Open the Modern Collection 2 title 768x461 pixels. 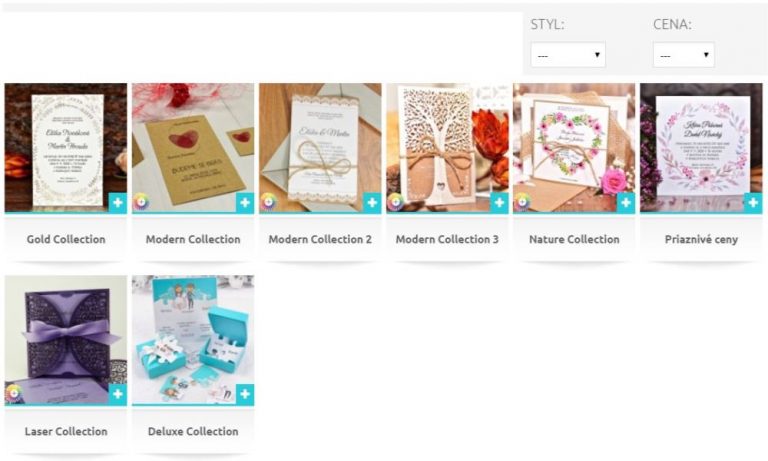(320, 239)
